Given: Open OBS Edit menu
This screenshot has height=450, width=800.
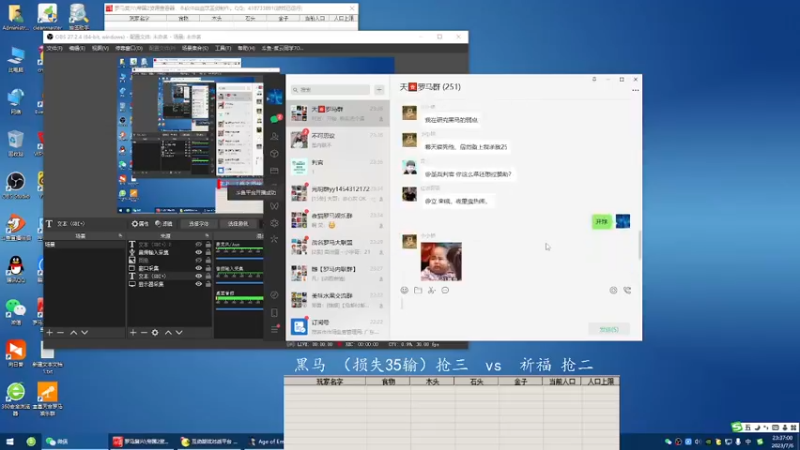Looking at the screenshot, I should pyautogui.click(x=77, y=48).
